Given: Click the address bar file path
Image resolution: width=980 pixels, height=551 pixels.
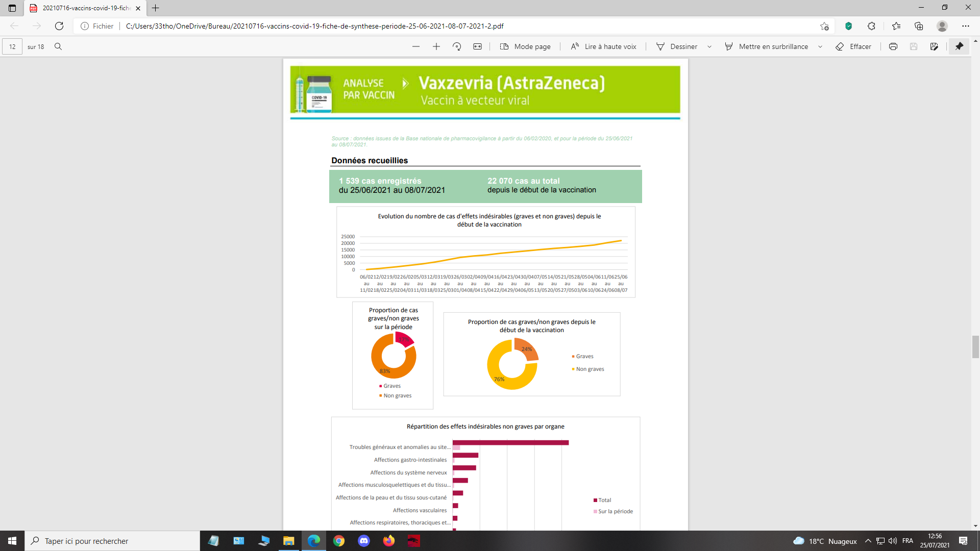Looking at the screenshot, I should pos(314,26).
